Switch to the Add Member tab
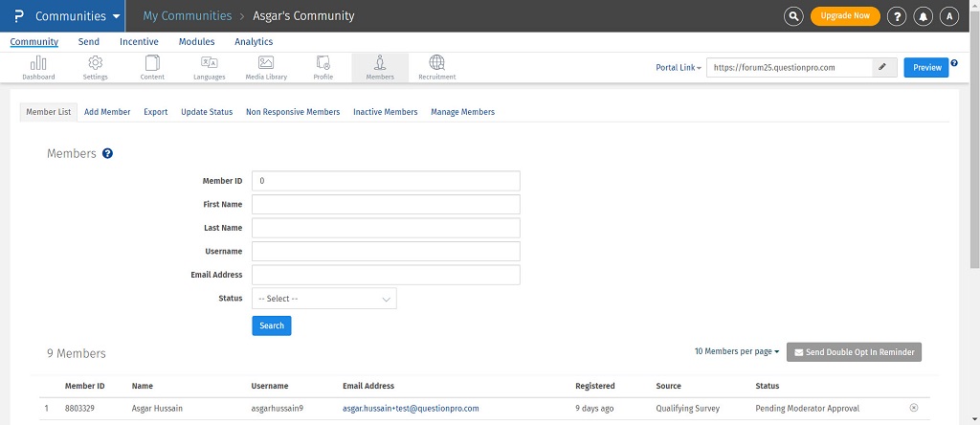This screenshot has height=425, width=980. click(x=107, y=112)
